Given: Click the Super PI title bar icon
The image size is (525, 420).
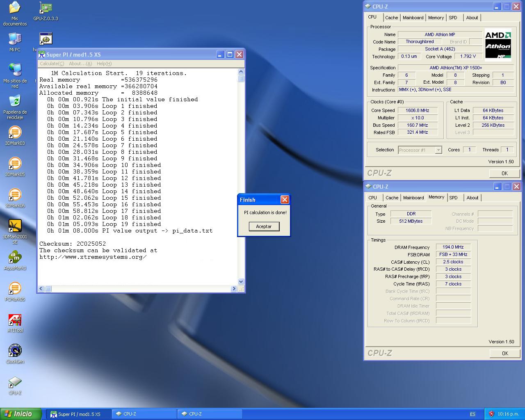Looking at the screenshot, I should [41, 54].
